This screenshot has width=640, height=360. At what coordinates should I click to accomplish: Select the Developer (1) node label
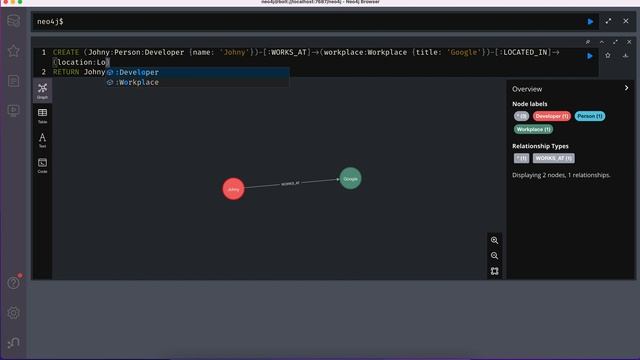[x=551, y=116]
